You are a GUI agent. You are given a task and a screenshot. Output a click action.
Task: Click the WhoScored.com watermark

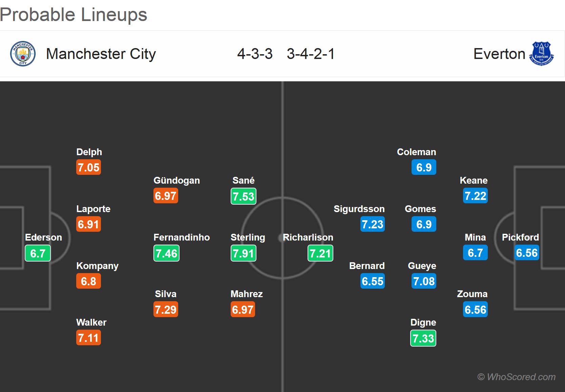point(516,377)
